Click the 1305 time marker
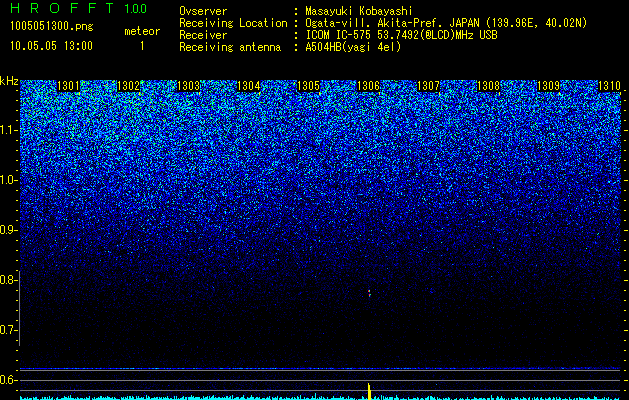The width and height of the screenshot is (629, 400). pyautogui.click(x=308, y=86)
